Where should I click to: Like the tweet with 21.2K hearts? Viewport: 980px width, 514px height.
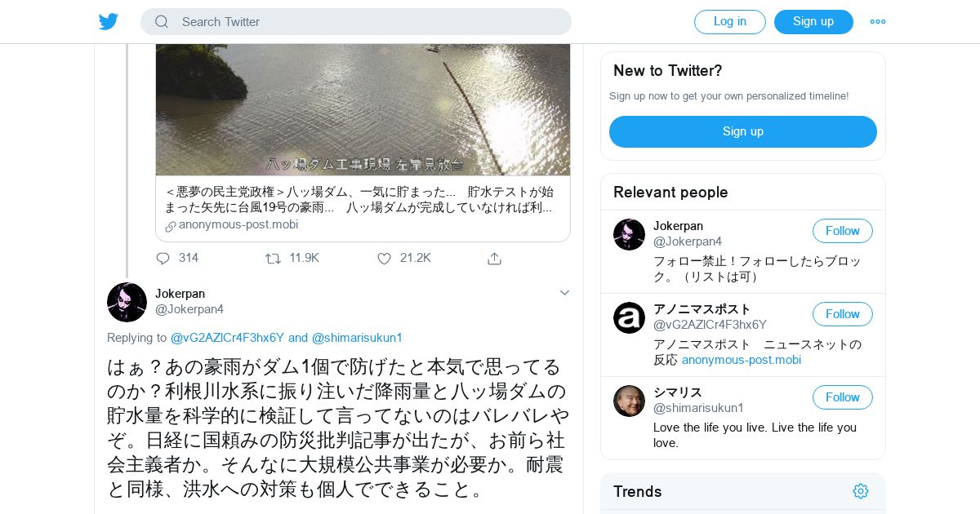click(384, 258)
